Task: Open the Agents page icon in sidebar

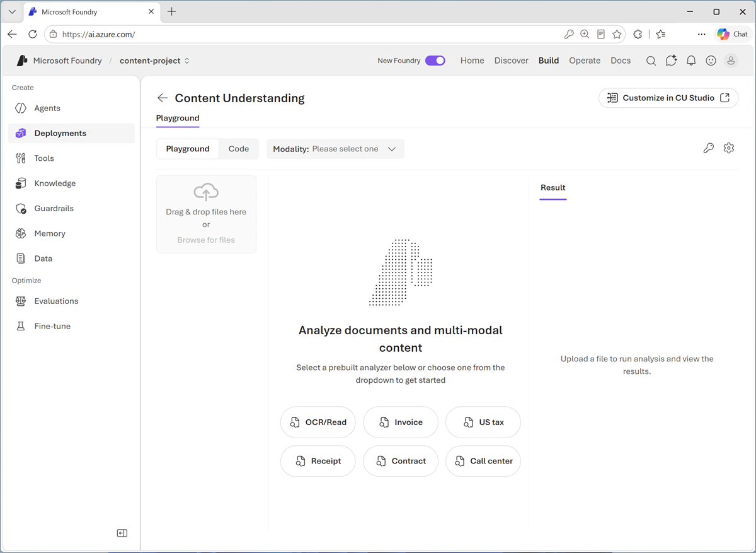Action: tap(21, 108)
